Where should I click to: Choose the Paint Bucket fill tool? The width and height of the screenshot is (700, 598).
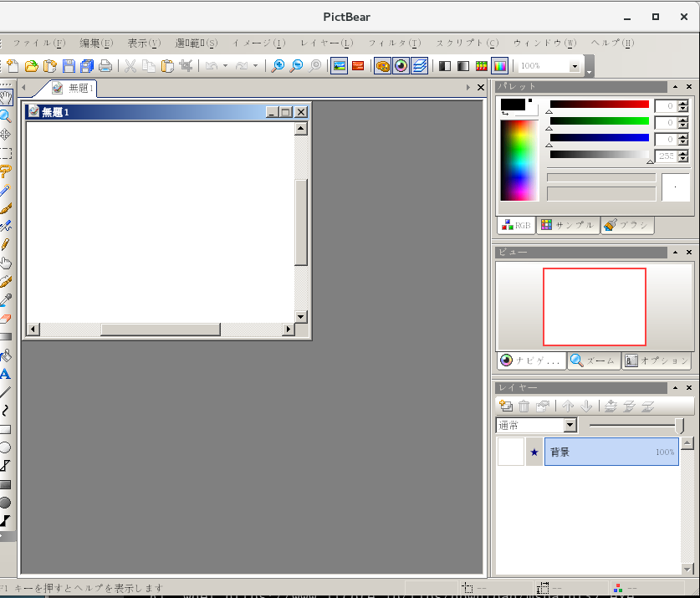tap(5, 355)
